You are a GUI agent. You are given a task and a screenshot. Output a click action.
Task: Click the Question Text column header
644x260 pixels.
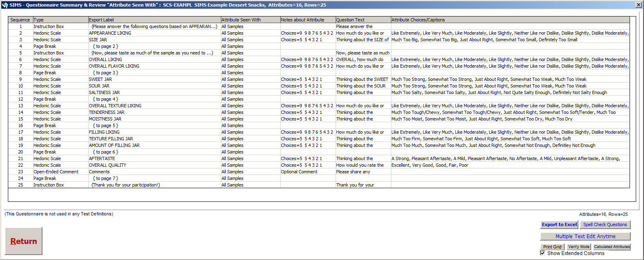click(363, 20)
